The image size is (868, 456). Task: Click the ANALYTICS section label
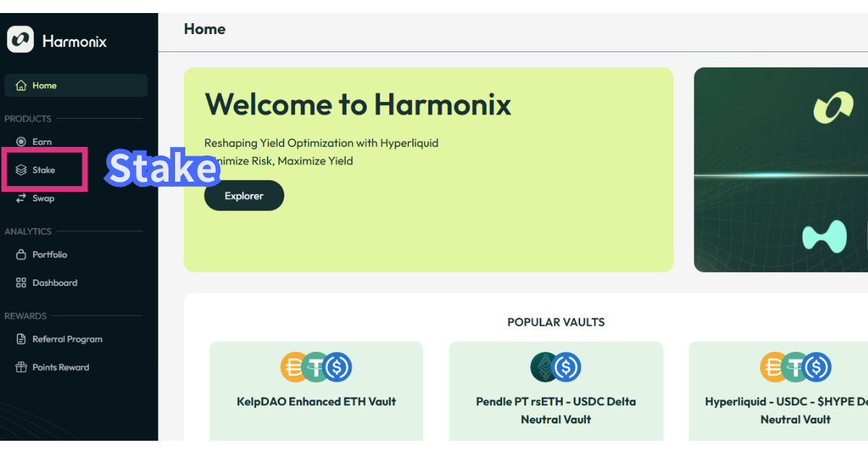(x=28, y=232)
